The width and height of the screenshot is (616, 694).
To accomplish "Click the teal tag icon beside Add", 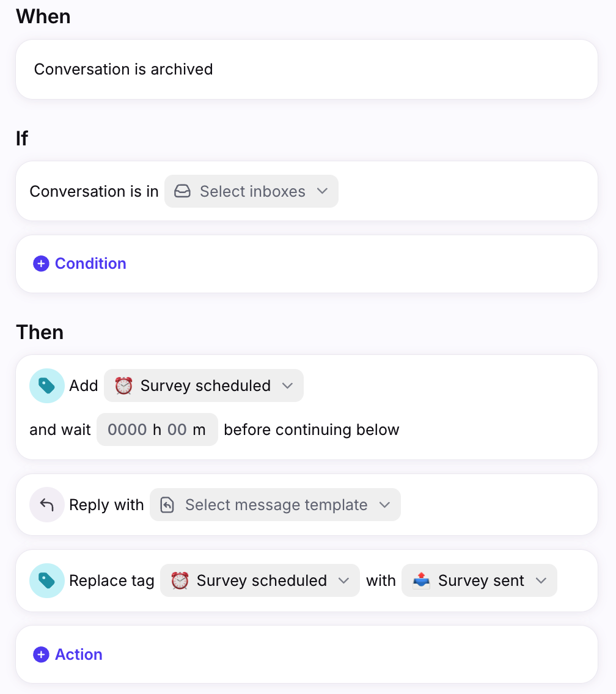I will click(x=47, y=385).
